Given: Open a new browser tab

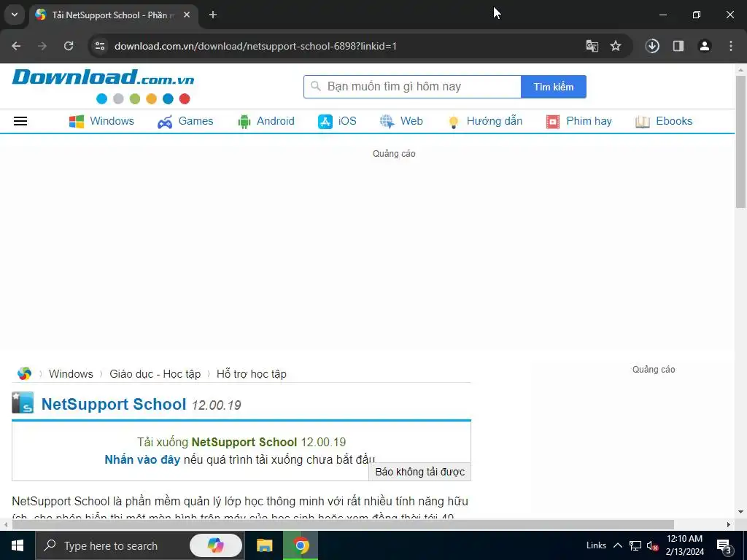Looking at the screenshot, I should click(213, 15).
